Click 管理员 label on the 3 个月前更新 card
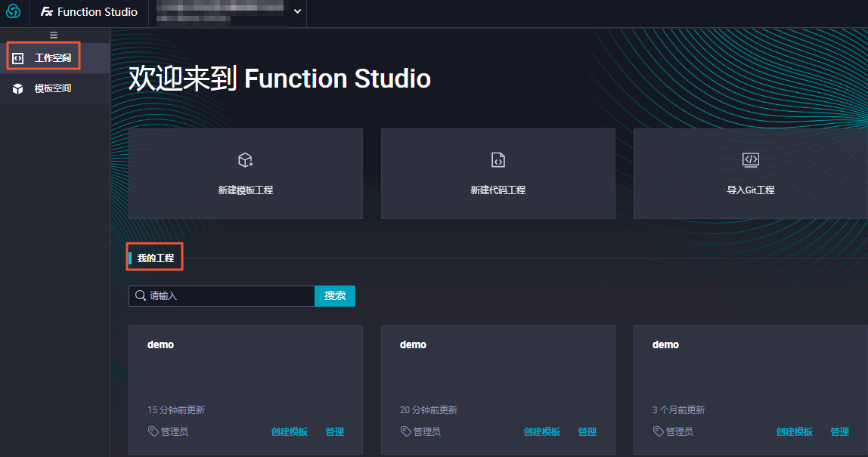The image size is (868, 457). click(679, 431)
